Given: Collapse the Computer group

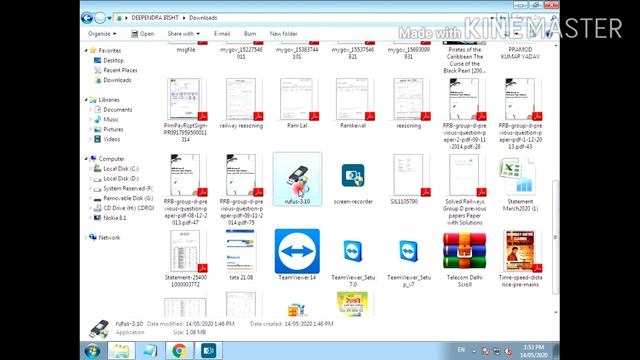Looking at the screenshot, I should click(86, 159).
